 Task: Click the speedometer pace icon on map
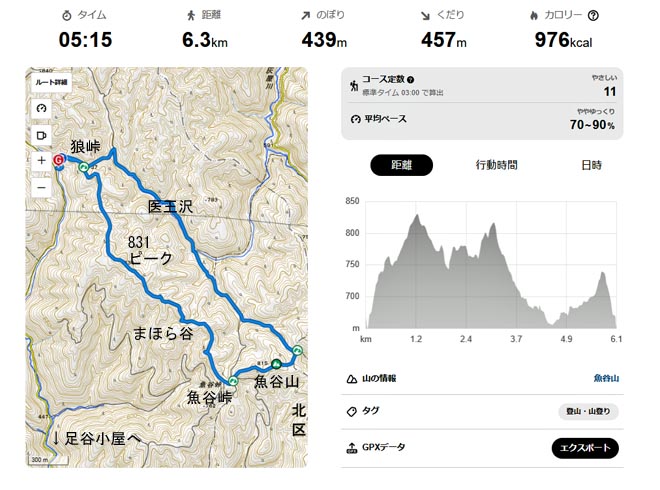click(x=41, y=108)
